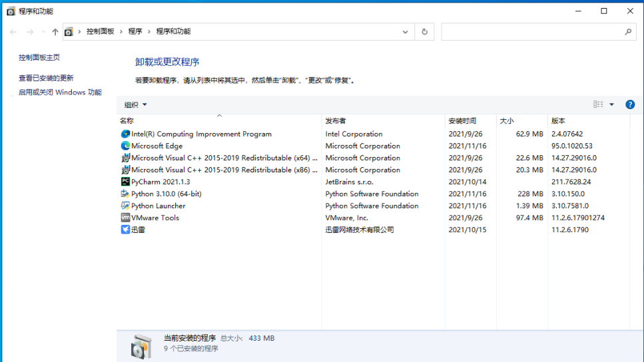Click the Visual C++ (x86) installer icon
The image size is (644, 362).
click(125, 170)
